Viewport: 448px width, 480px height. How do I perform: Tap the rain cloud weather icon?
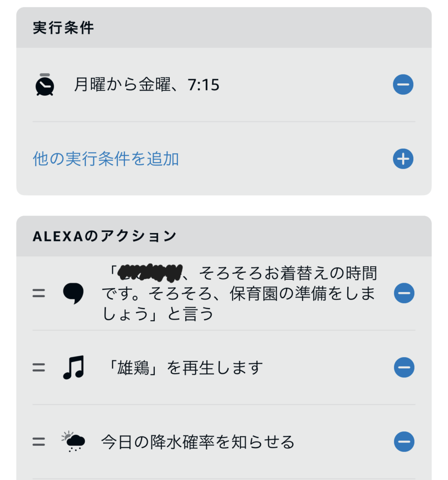click(x=73, y=442)
